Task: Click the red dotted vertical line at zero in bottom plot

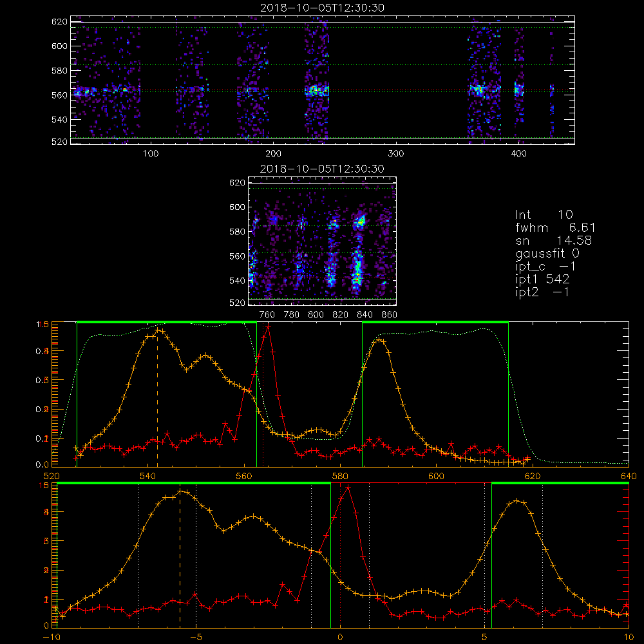Action: [x=341, y=556]
